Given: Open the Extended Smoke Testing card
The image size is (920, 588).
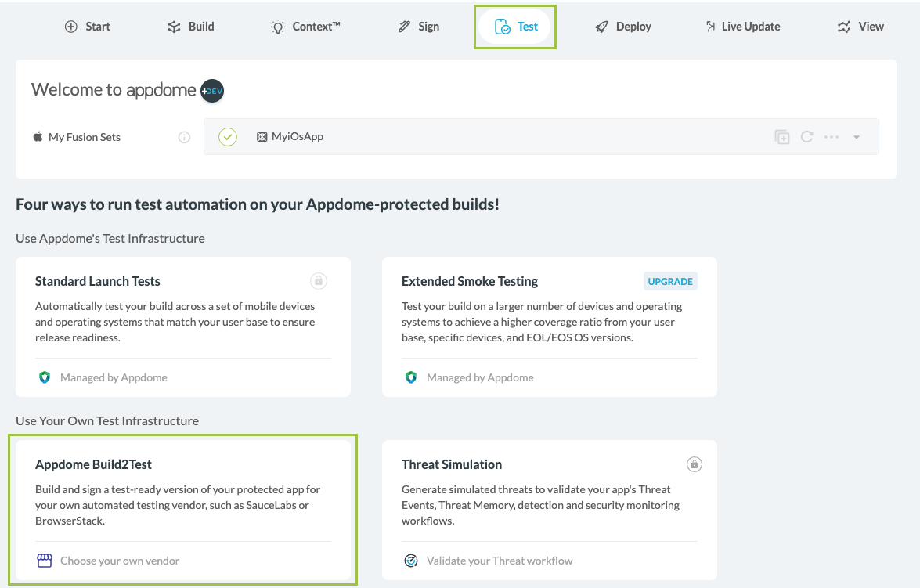Looking at the screenshot, I should point(549,326).
